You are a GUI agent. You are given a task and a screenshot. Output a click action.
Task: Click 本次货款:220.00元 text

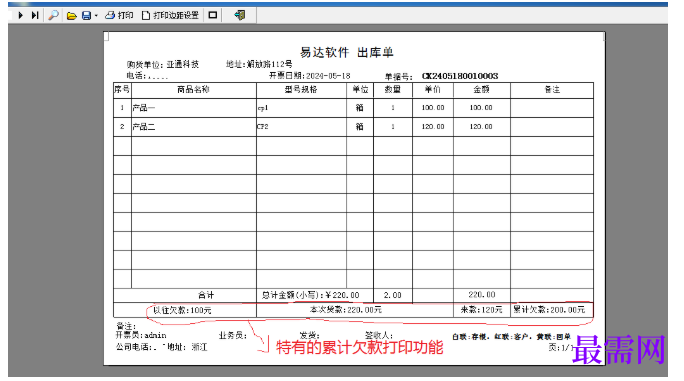coord(345,309)
